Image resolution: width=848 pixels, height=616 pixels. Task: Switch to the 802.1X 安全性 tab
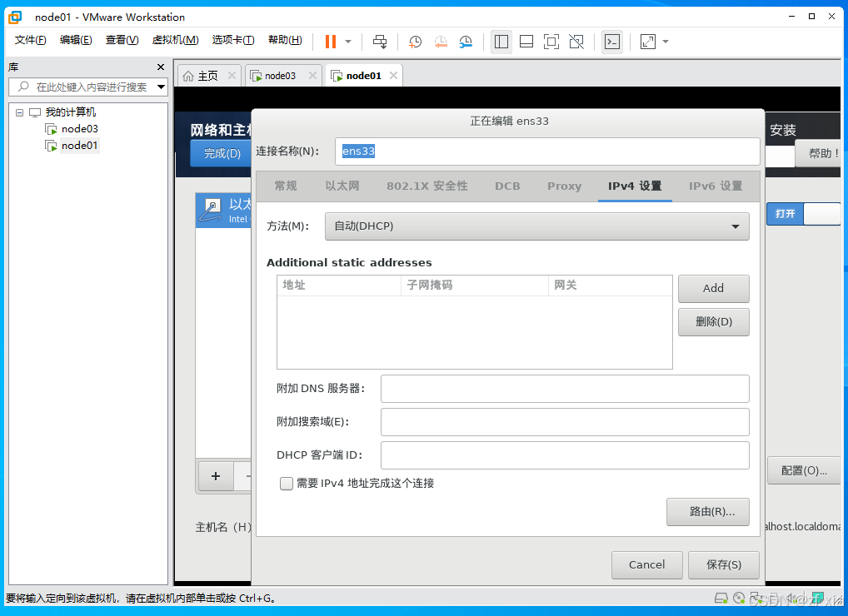tap(427, 186)
